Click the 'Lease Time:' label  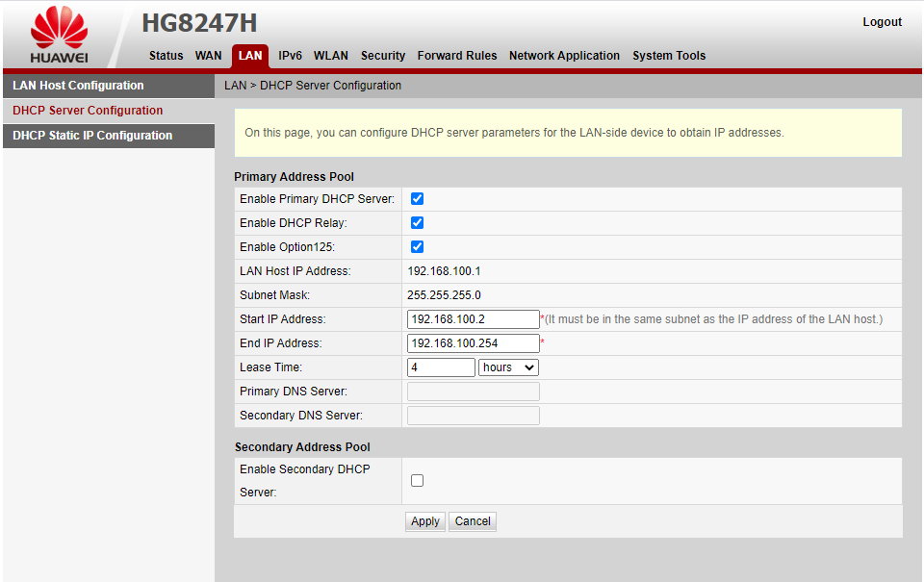tap(270, 367)
